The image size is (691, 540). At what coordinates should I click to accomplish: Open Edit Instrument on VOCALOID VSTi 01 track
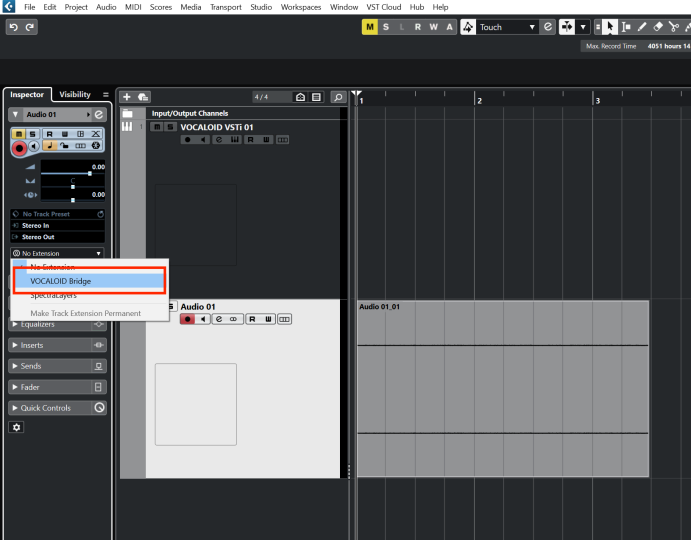point(219,140)
